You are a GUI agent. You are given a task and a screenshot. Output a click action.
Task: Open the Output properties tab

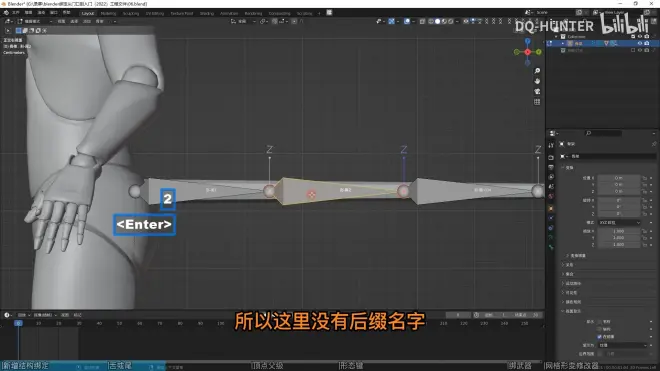551,167
